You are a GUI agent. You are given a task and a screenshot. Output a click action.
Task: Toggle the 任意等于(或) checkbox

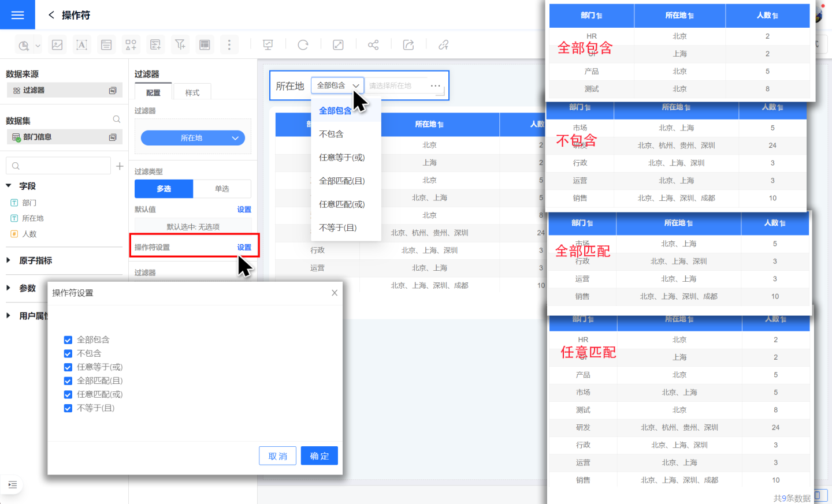[x=68, y=367]
